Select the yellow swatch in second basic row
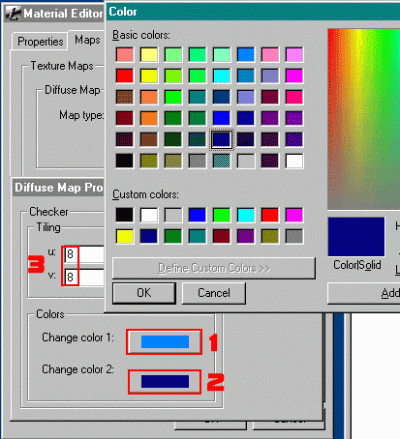The image size is (400, 439). [x=149, y=76]
